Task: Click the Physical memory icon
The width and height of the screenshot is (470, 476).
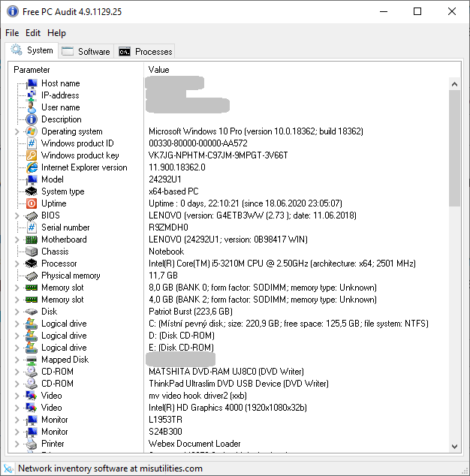Action: (x=32, y=276)
